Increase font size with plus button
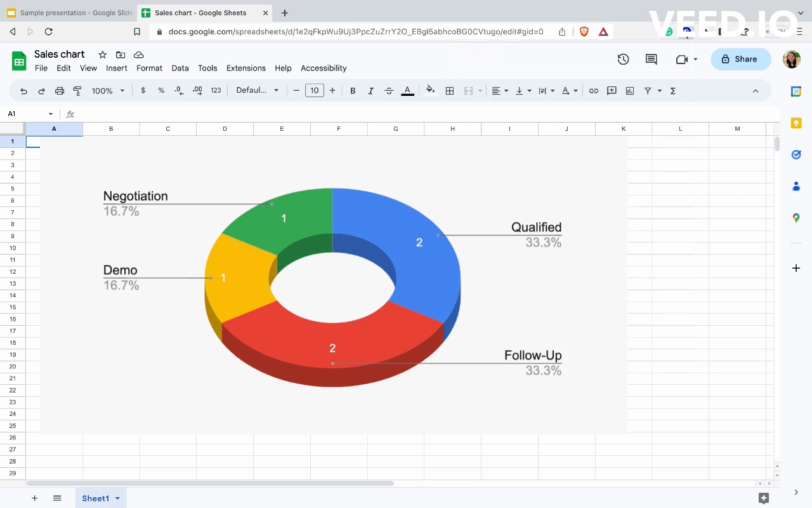Viewport: 812px width, 508px height. [332, 91]
